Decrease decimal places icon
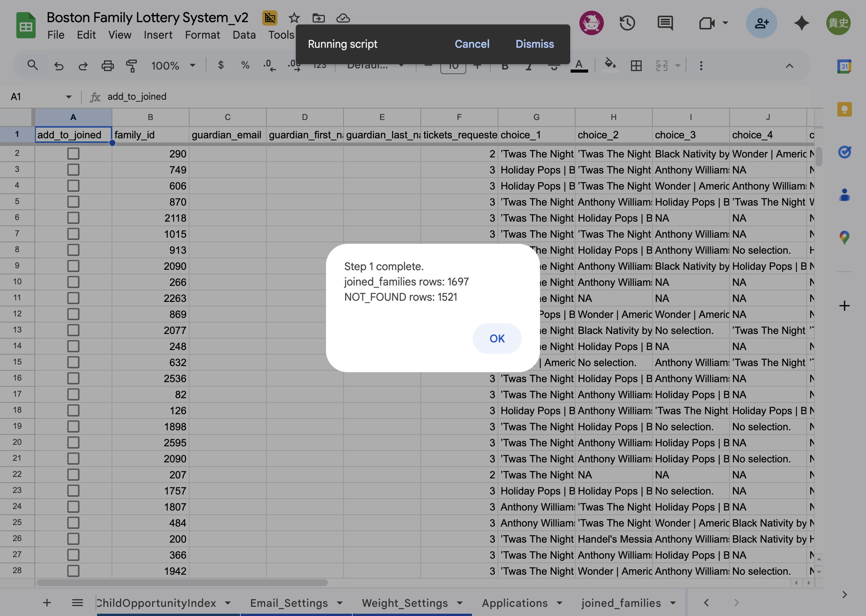Screen dimensions: 866x616 click(269, 65)
